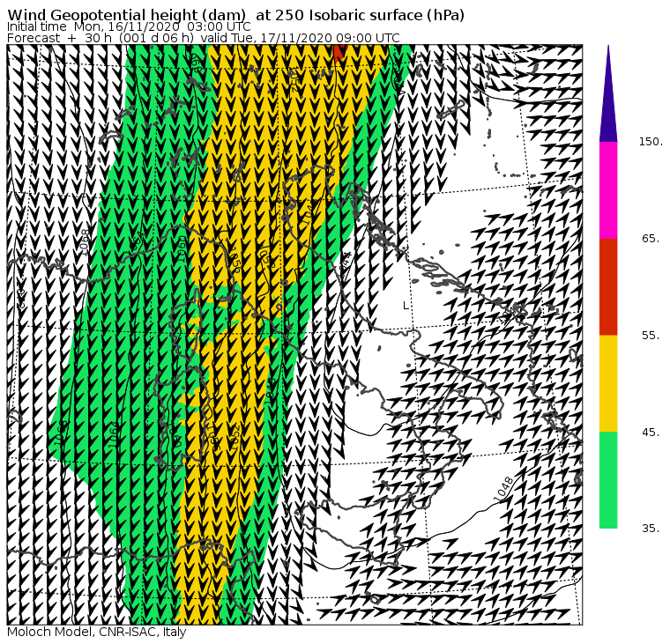
Task: Click the Initial time line text
Action: pos(129,26)
